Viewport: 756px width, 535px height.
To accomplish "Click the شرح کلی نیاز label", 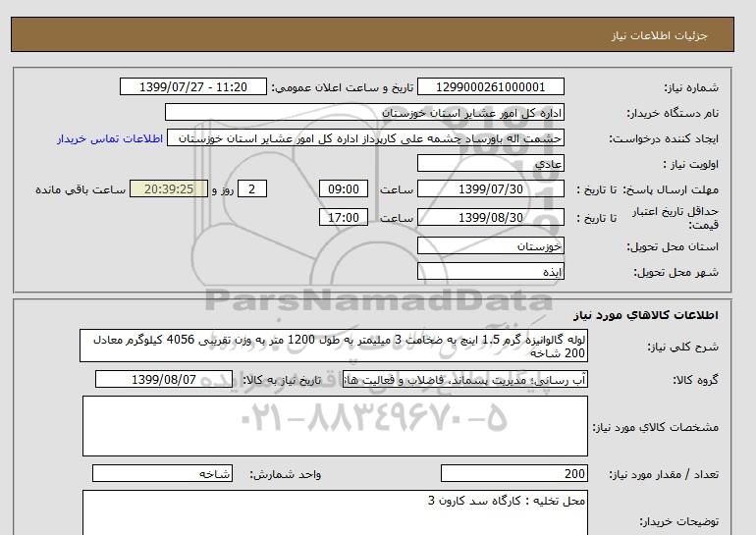I will (682, 347).
